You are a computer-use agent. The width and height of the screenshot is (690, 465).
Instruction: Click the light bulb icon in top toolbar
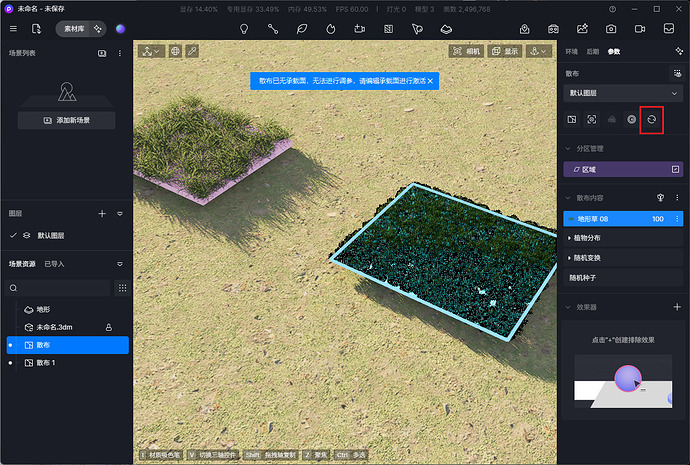pyautogui.click(x=243, y=29)
